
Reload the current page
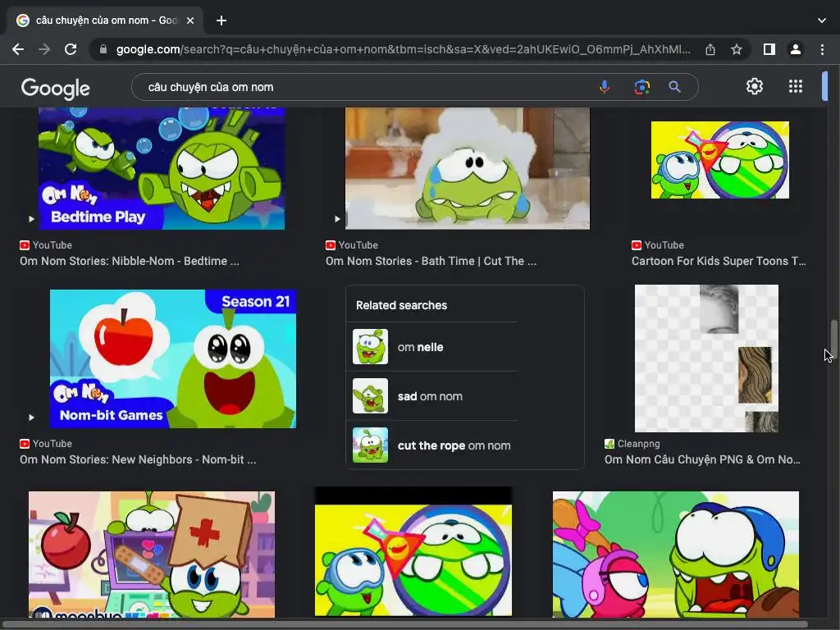coord(71,49)
